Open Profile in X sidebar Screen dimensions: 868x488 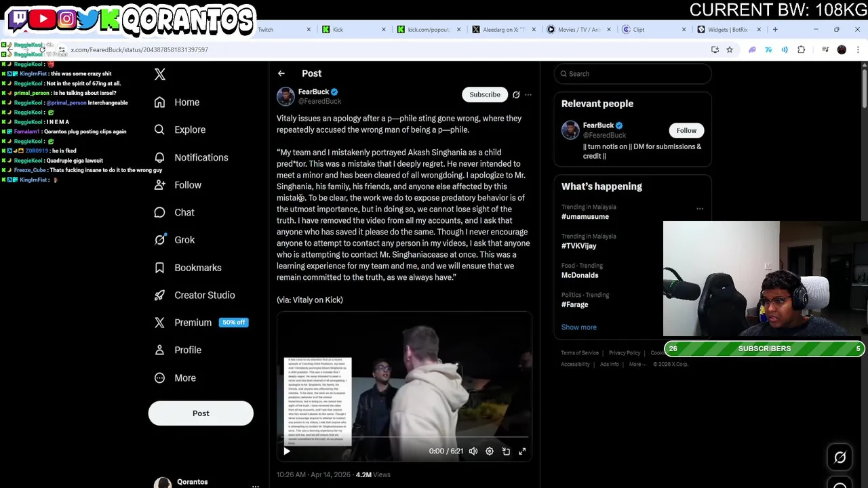178,350
